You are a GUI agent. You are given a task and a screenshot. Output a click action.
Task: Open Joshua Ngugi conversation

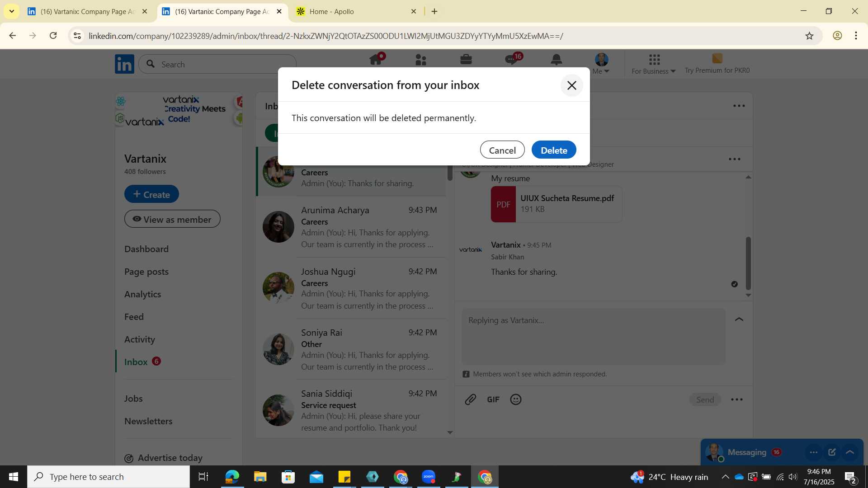pyautogui.click(x=351, y=288)
